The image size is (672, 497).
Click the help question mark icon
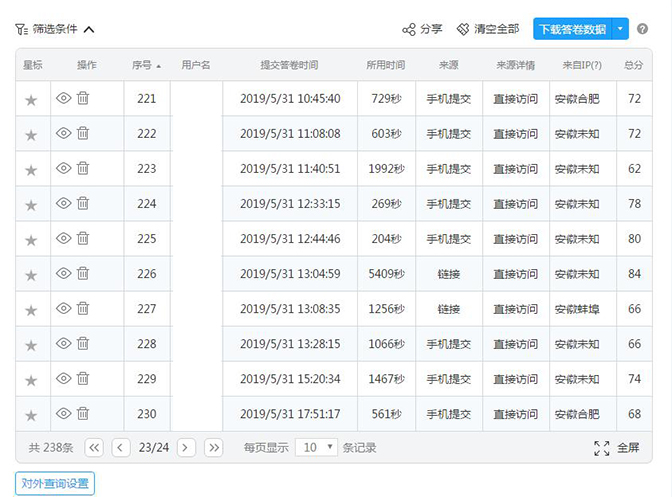point(642,29)
